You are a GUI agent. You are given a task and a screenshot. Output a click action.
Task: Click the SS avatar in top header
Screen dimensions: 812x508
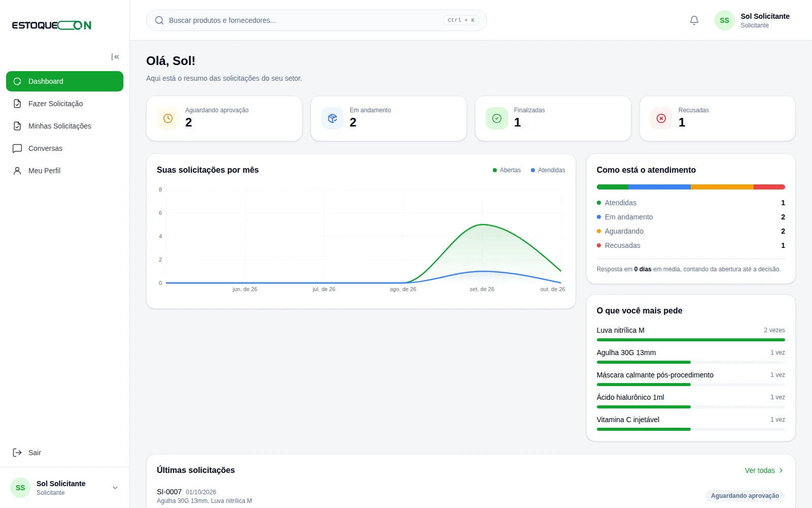725,20
